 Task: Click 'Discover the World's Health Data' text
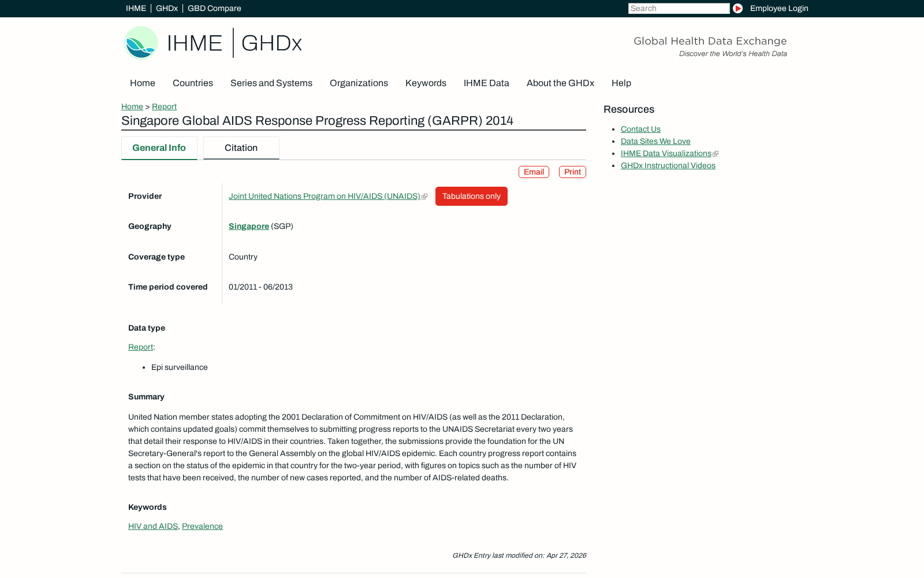[x=733, y=54]
